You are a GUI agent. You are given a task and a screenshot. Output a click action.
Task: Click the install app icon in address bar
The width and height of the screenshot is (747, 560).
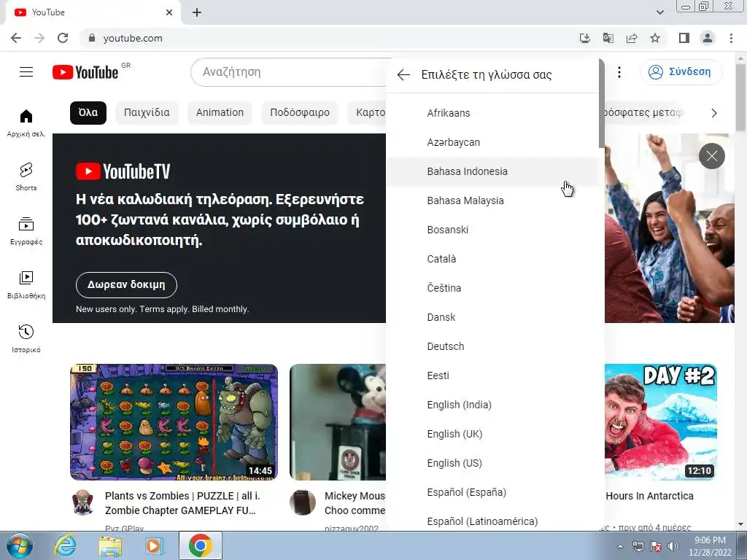584,38
